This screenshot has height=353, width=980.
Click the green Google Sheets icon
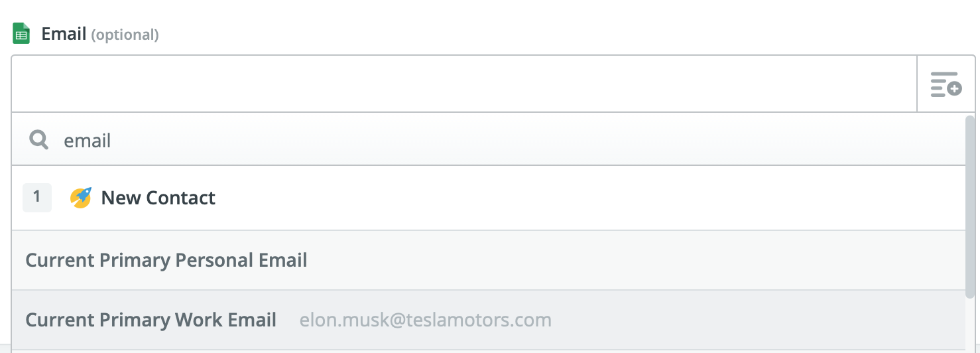pyautogui.click(x=22, y=33)
